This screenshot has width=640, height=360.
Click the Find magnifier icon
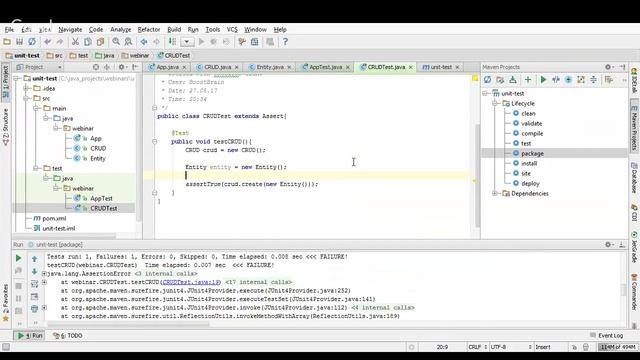(116, 42)
